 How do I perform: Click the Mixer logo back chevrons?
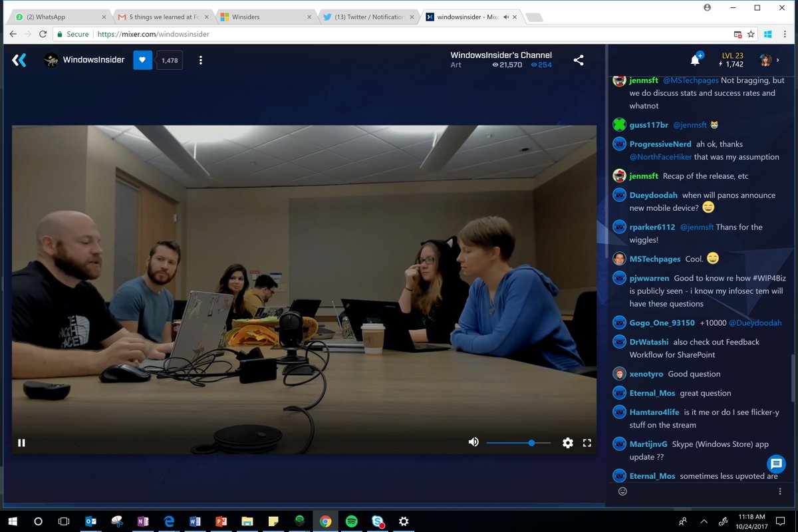coord(19,61)
